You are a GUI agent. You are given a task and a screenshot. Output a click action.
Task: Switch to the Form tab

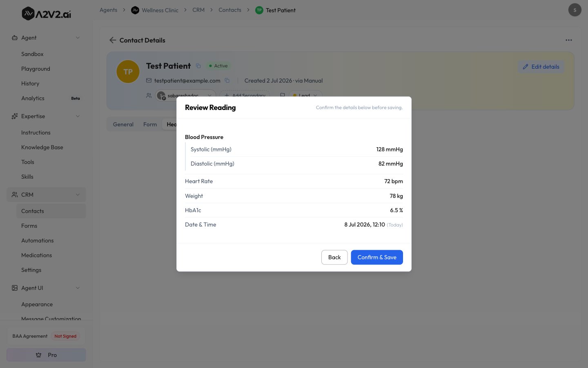click(x=150, y=124)
